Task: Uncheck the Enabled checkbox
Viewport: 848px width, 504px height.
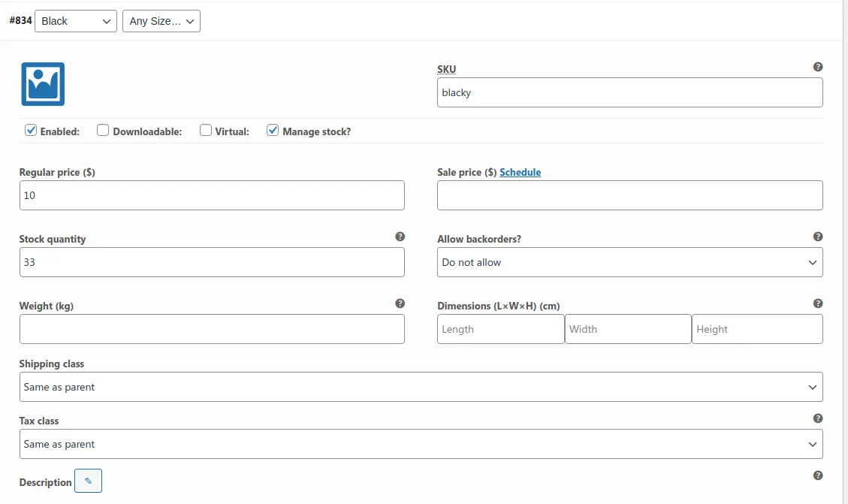Action: (31, 131)
